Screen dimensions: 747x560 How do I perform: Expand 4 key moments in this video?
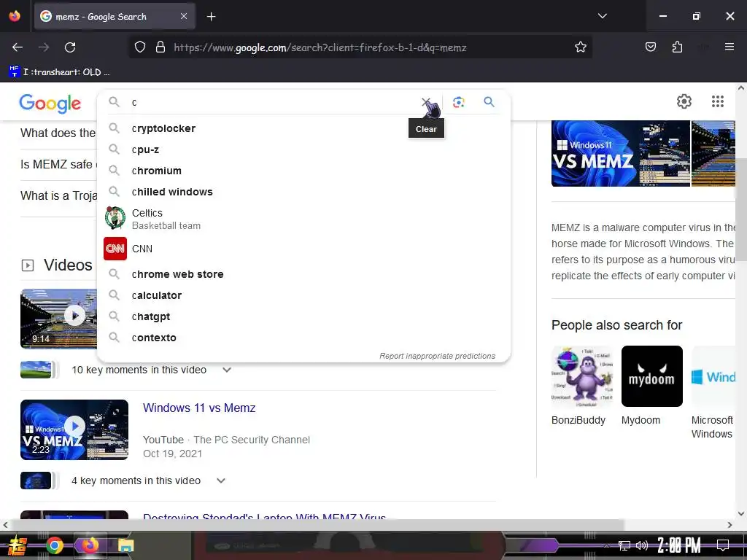point(220,481)
